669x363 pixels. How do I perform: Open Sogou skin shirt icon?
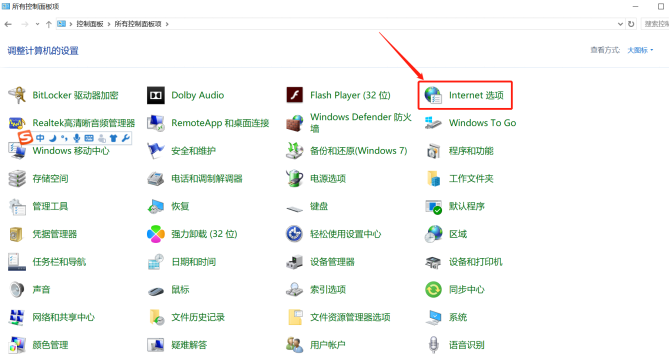pyautogui.click(x=113, y=138)
